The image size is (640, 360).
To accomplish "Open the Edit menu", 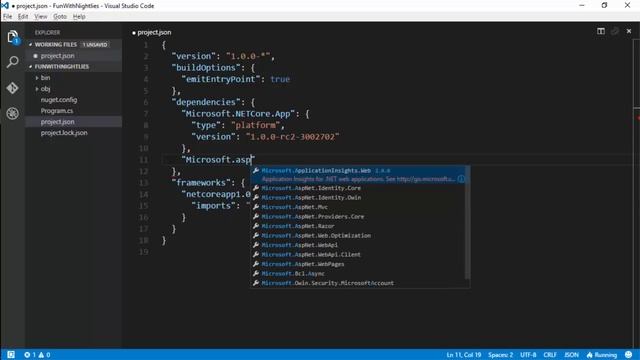I will [23, 17].
